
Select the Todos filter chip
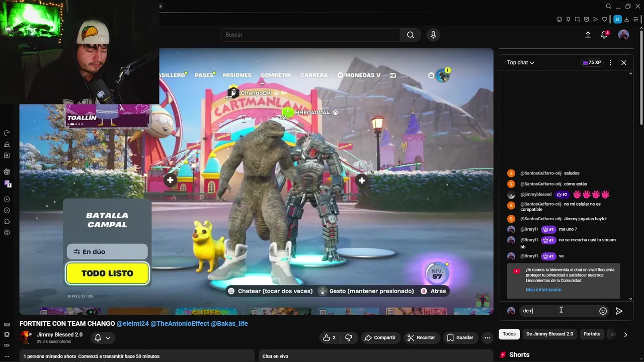click(509, 334)
